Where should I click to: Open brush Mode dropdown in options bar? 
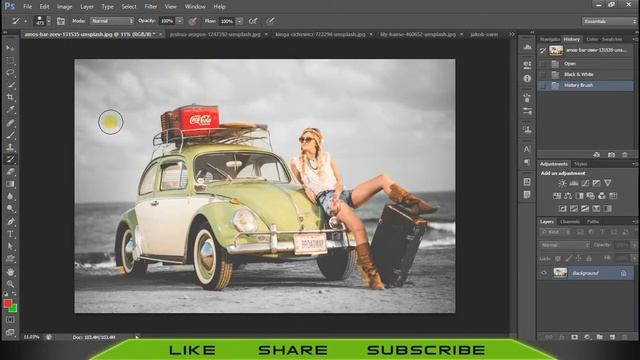112,21
